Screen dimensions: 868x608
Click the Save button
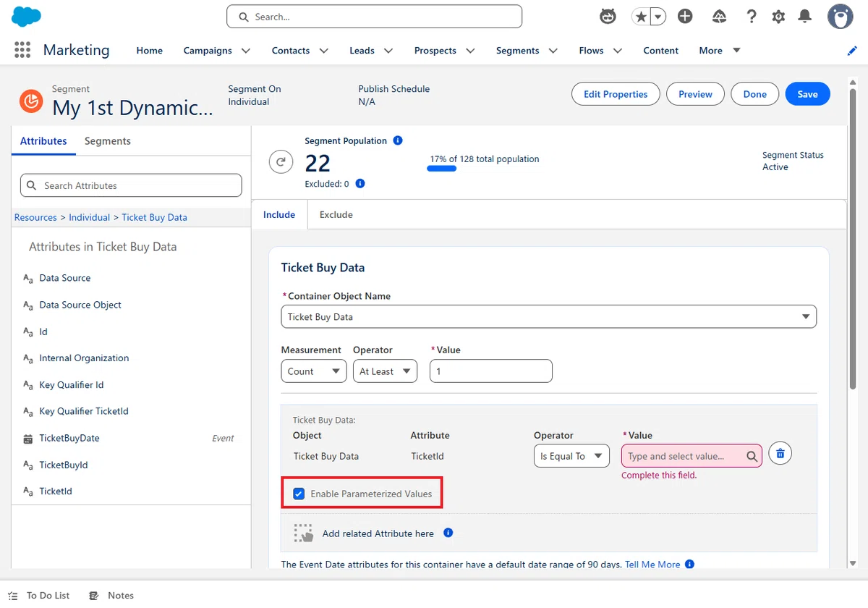click(807, 94)
